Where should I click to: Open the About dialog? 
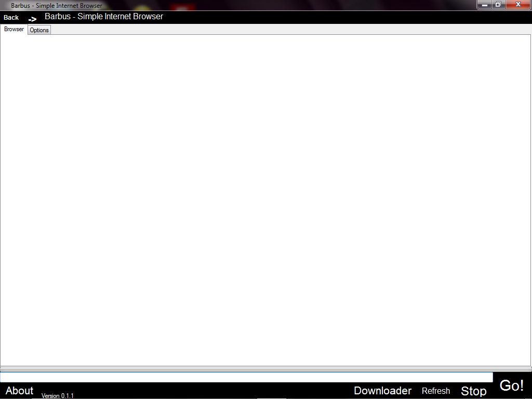click(x=19, y=390)
